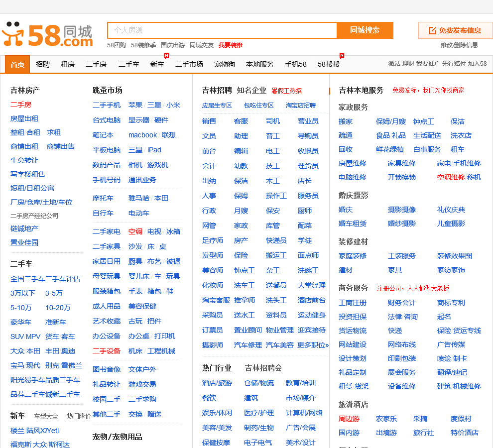Click 网站建设 link
The height and width of the screenshot is (448, 493).
click(x=353, y=344)
